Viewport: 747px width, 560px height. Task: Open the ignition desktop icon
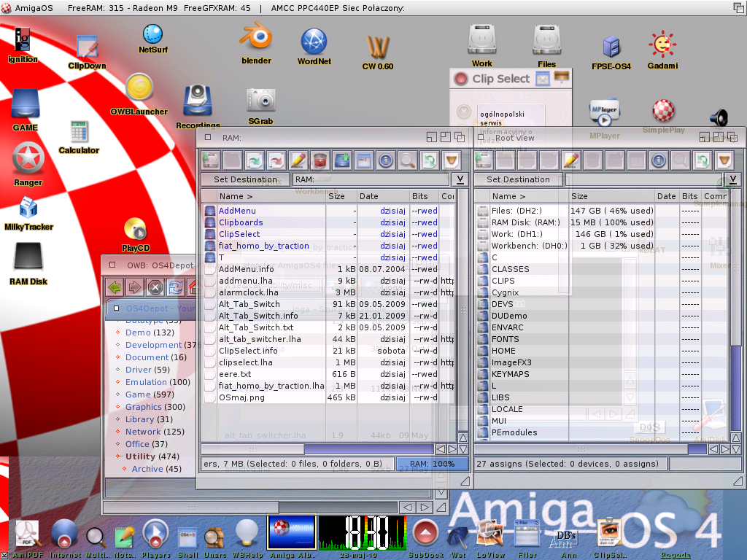click(23, 44)
